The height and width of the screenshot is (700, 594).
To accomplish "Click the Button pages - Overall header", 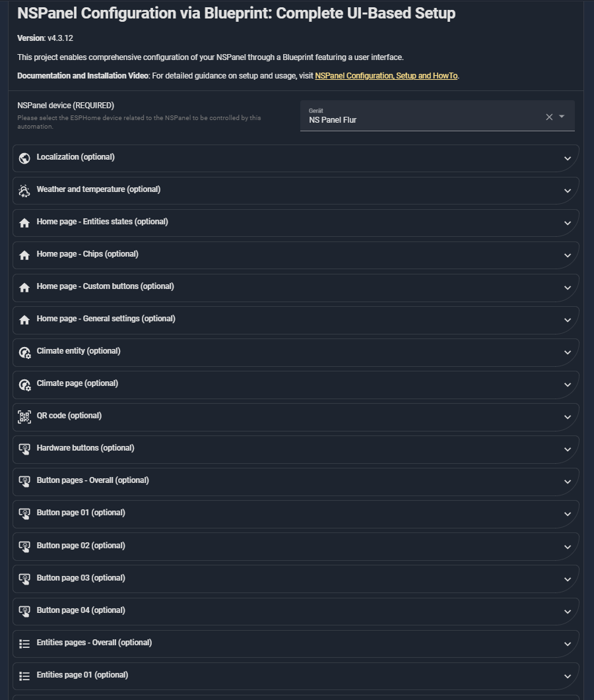I will 93,480.
